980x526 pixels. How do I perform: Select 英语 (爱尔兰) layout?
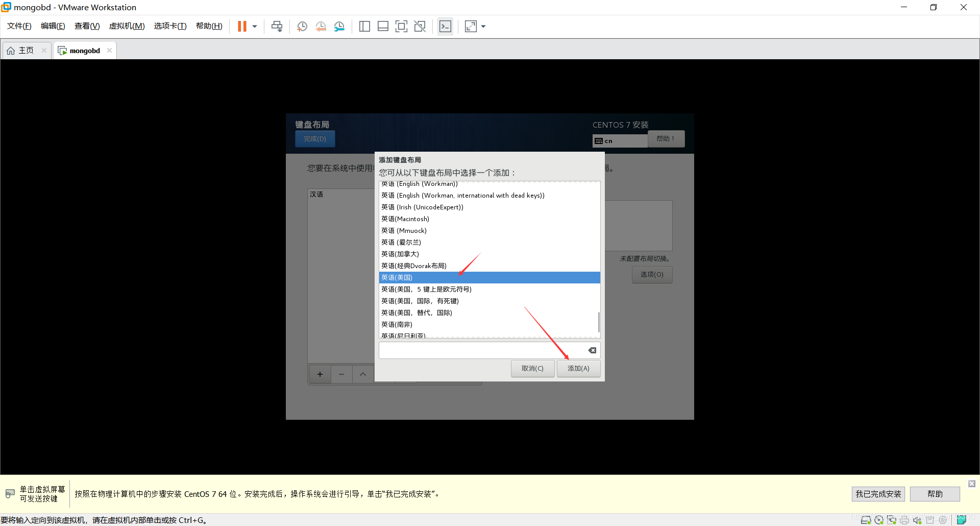[x=489, y=243]
